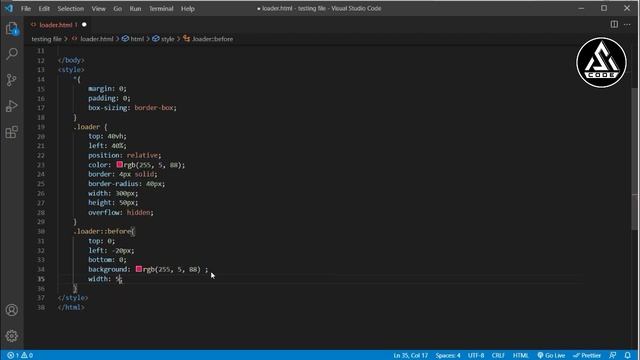Click the split editor right icon
640x360 pixels.
[614, 24]
